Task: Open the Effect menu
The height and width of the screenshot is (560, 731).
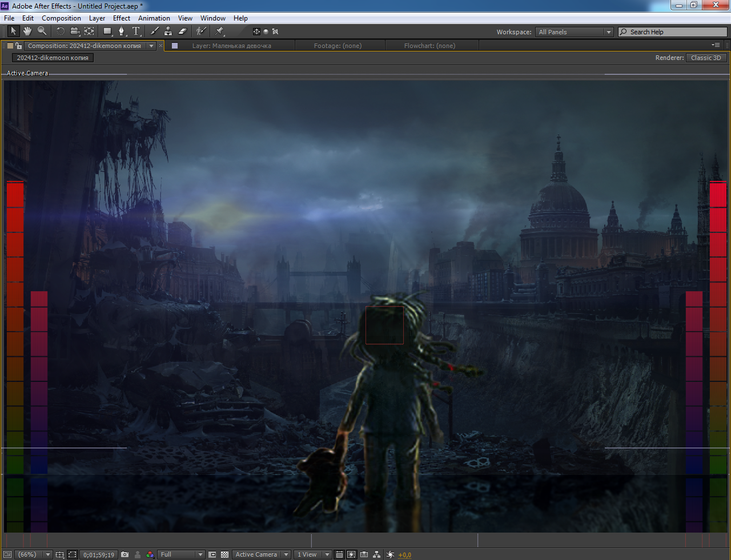Action: 122,18
